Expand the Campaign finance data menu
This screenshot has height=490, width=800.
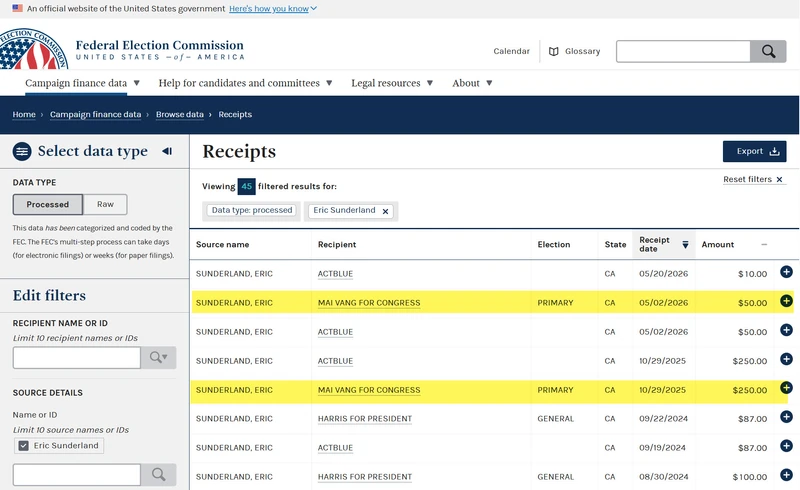point(82,83)
